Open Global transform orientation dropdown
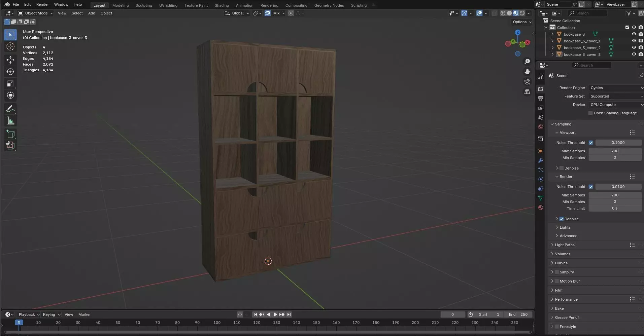The width and height of the screenshot is (644, 336). [237, 13]
